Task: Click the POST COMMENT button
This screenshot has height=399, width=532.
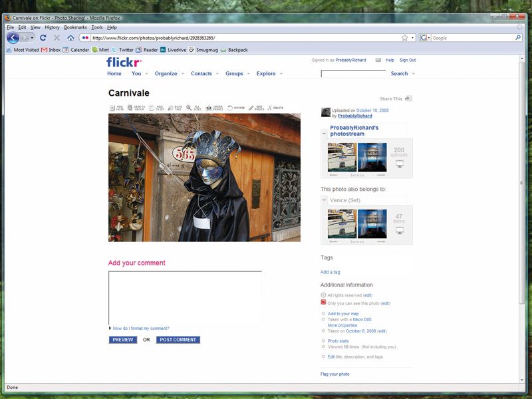Action: tap(178, 340)
